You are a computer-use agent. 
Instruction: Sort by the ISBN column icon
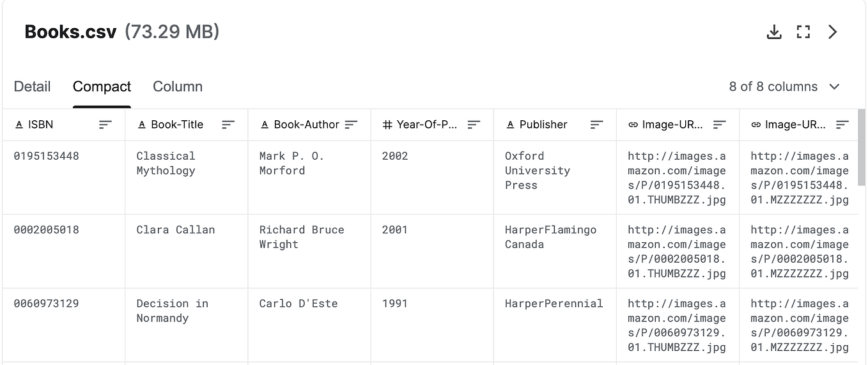(x=105, y=125)
